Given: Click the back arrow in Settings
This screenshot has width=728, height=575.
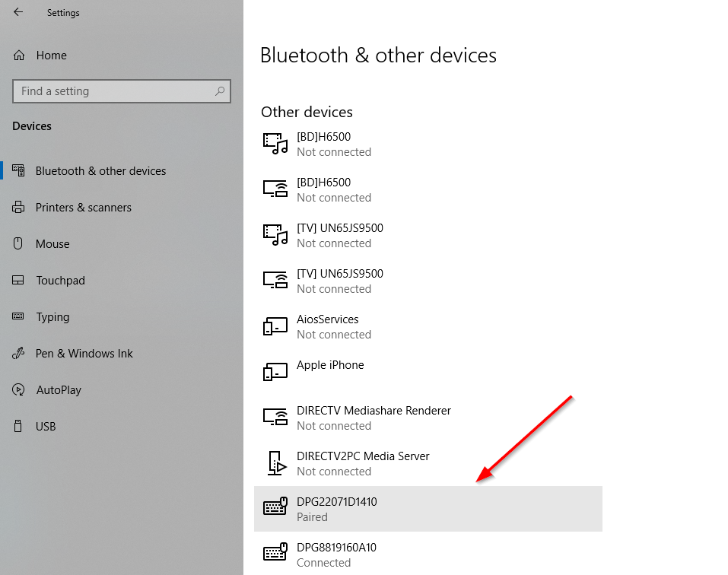Looking at the screenshot, I should tap(18, 12).
